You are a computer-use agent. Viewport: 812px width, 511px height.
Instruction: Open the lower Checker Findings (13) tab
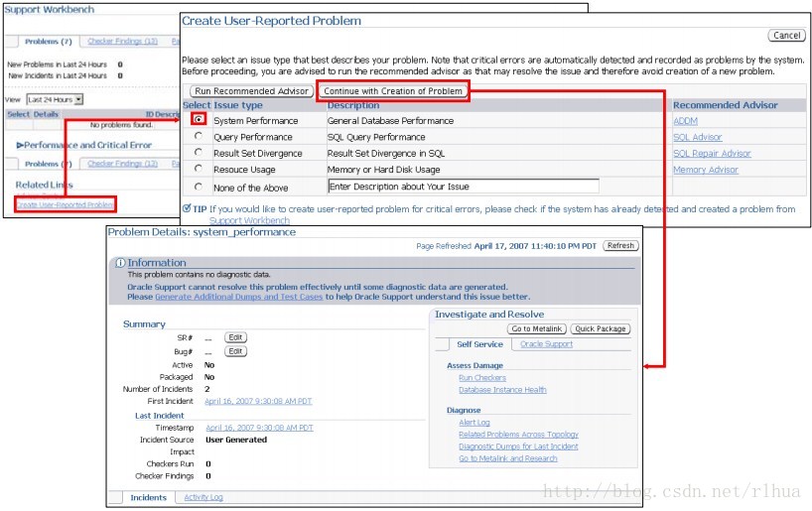click(x=123, y=164)
